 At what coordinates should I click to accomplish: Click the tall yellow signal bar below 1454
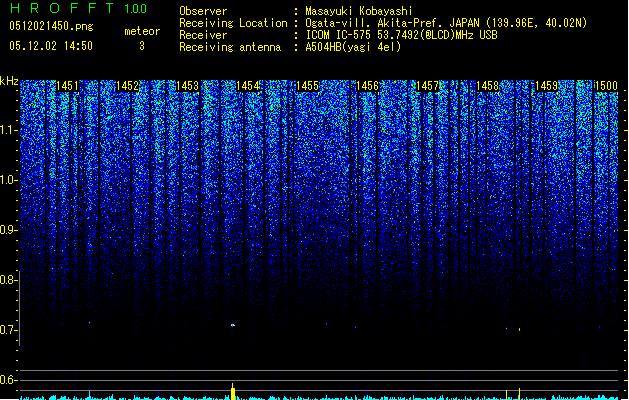(x=233, y=391)
